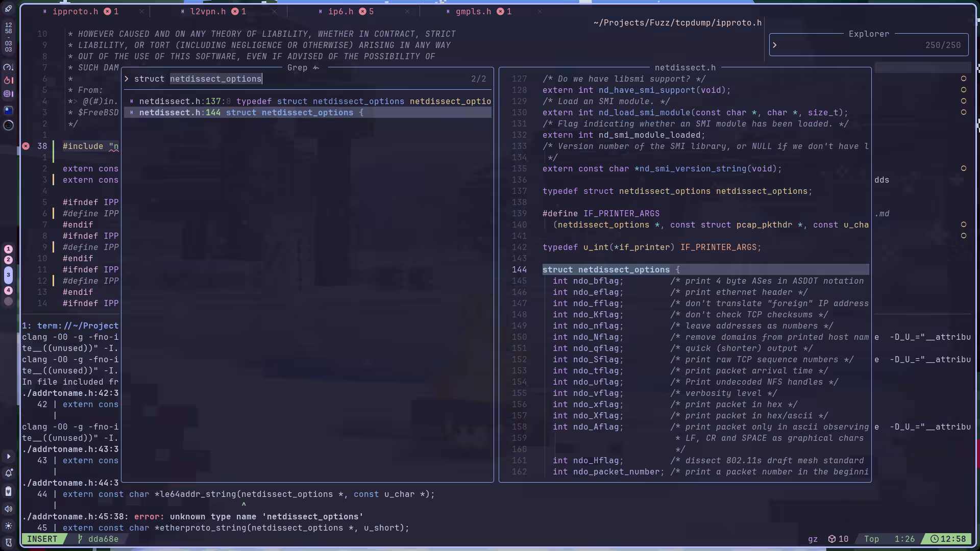Click the volume speaker icon
The width and height of the screenshot is (980, 551).
coord(8,509)
